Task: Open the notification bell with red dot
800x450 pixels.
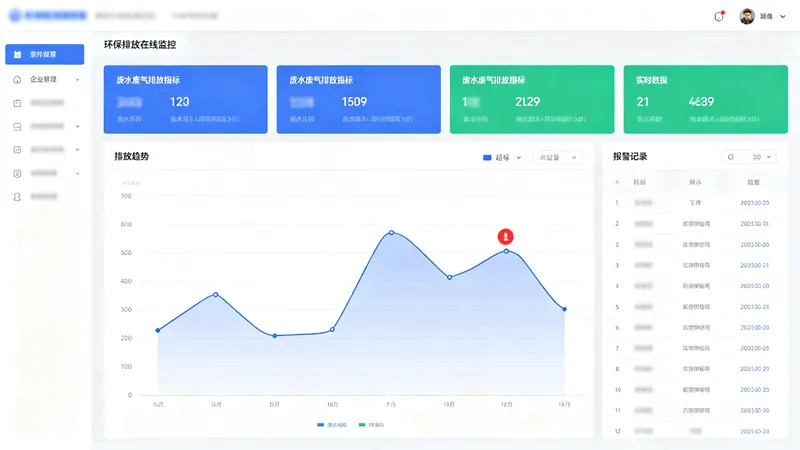Action: [x=719, y=16]
